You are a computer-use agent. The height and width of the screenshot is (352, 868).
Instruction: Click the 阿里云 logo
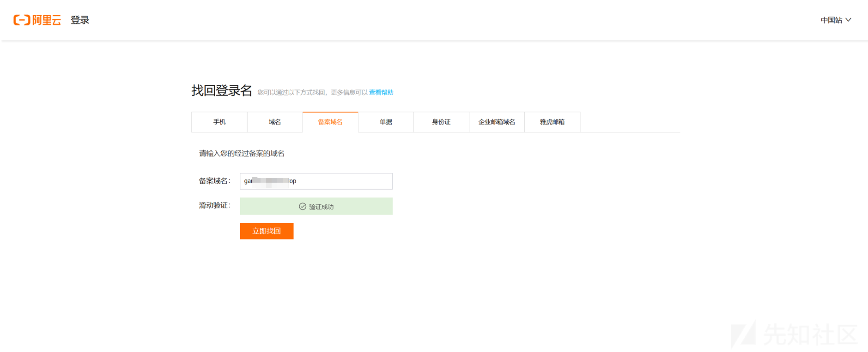tap(37, 20)
